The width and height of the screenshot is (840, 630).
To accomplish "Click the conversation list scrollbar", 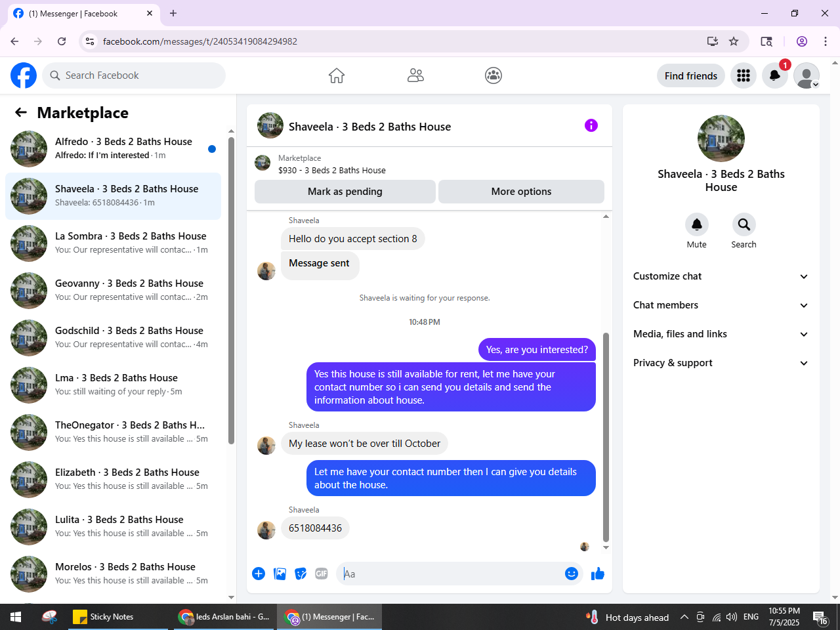I will [x=231, y=290].
